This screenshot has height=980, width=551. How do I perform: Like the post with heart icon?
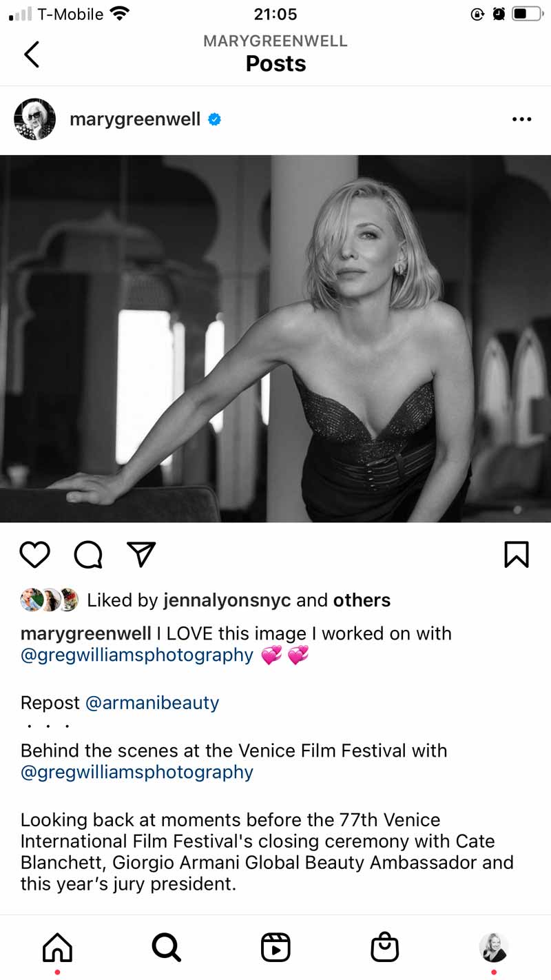click(34, 554)
